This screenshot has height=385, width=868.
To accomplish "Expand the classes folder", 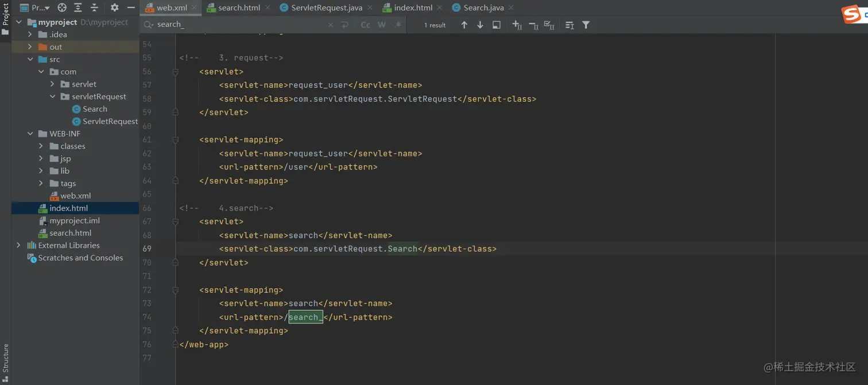I will coord(41,146).
